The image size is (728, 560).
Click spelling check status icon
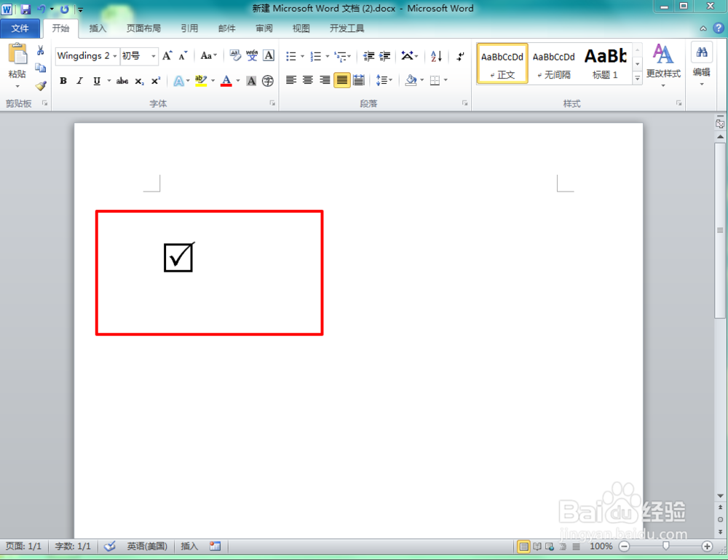point(110,546)
